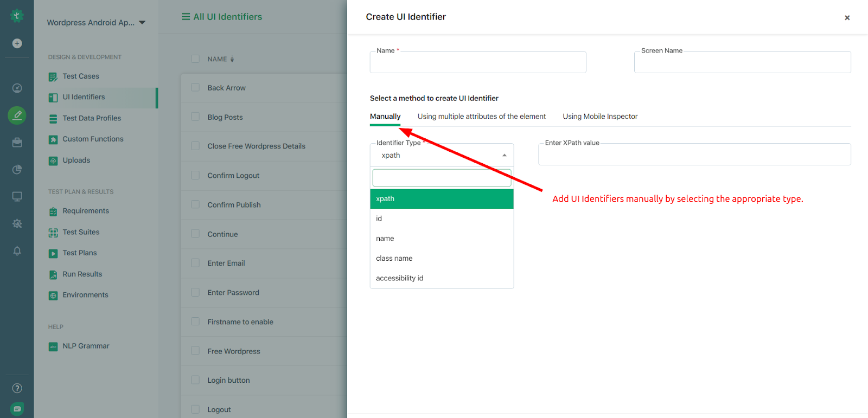Check the Back Arrow row checkbox
Viewport: 868px width, 418px height.
(195, 87)
